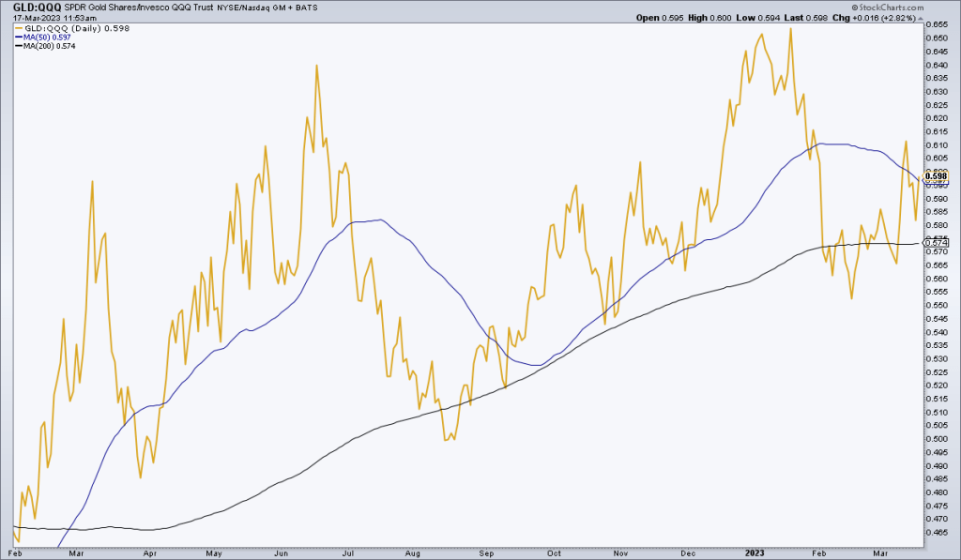Click the SPDR Gold Shares/Invesco QQQ Trust name
Screen dimensions: 961x560
click(139, 8)
